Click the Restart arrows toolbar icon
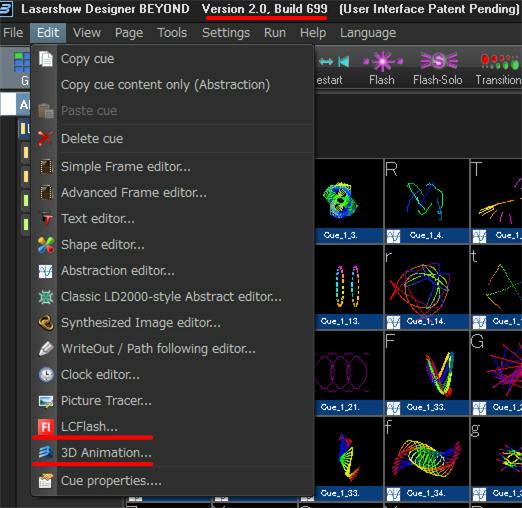This screenshot has height=508, width=522. pyautogui.click(x=334, y=61)
